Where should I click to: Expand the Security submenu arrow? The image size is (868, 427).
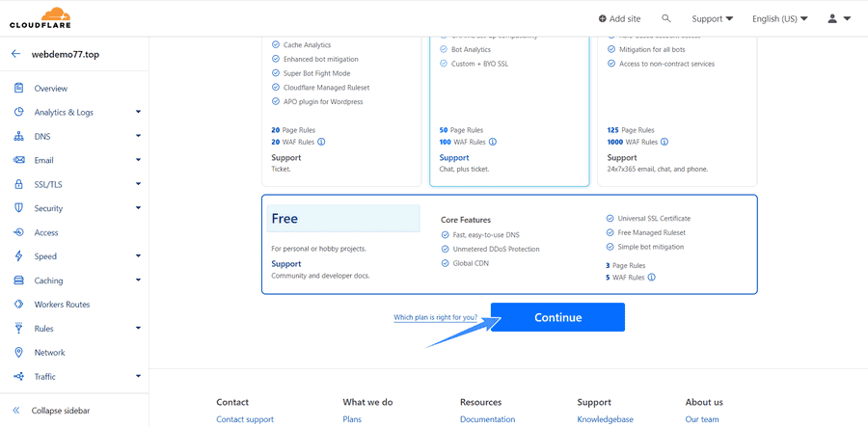point(138,208)
